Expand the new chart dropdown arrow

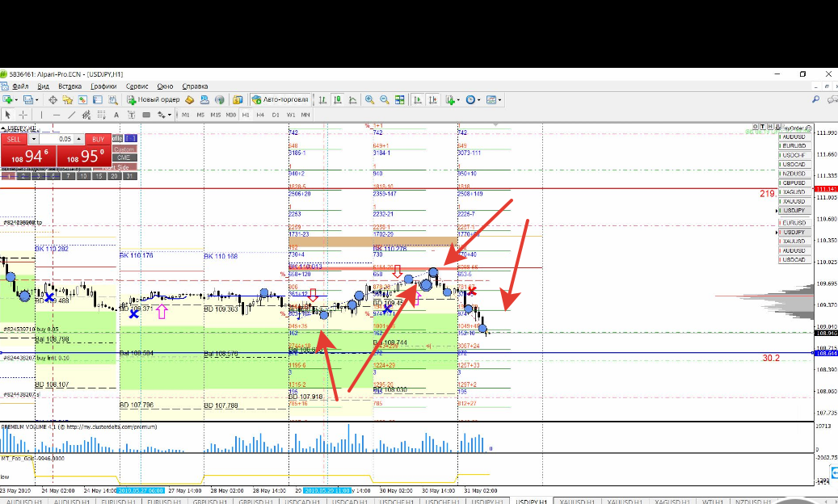point(16,100)
